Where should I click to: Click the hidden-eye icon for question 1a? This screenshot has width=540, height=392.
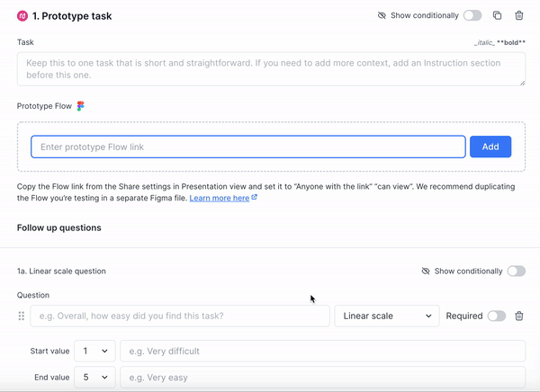point(426,271)
